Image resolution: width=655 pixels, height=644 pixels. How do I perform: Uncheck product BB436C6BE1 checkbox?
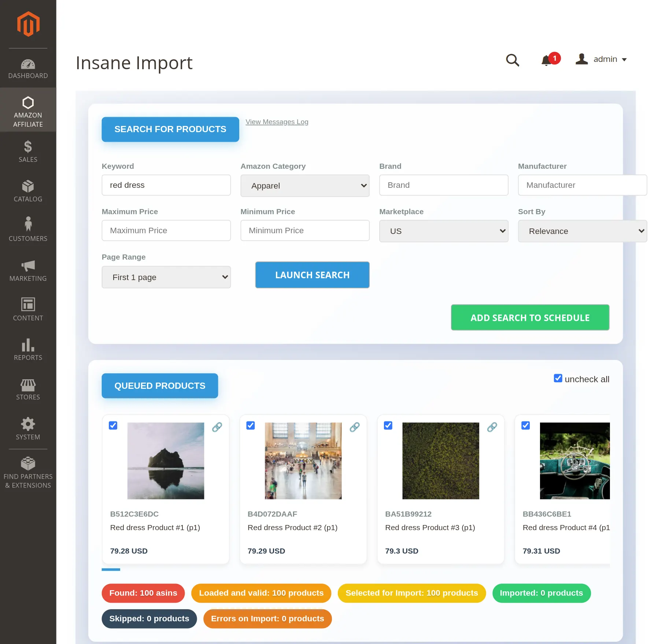pyautogui.click(x=526, y=425)
